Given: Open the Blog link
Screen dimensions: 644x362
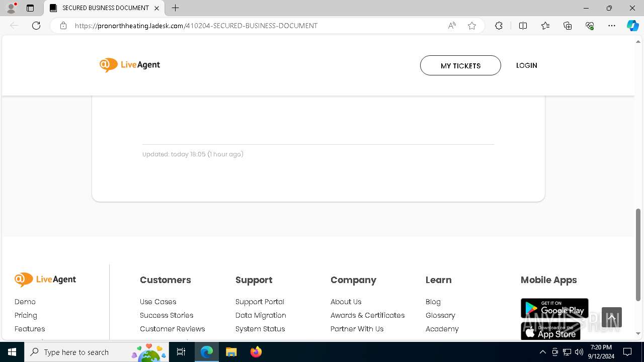Looking at the screenshot, I should coord(433,302).
